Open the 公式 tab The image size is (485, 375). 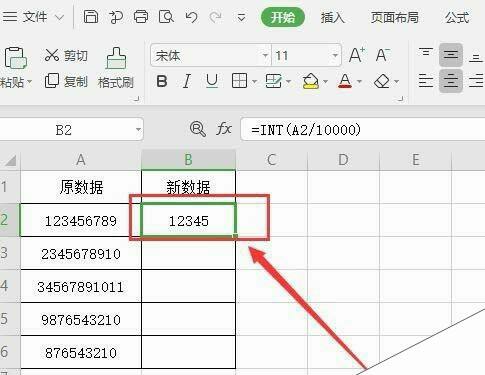pyautogui.click(x=457, y=17)
